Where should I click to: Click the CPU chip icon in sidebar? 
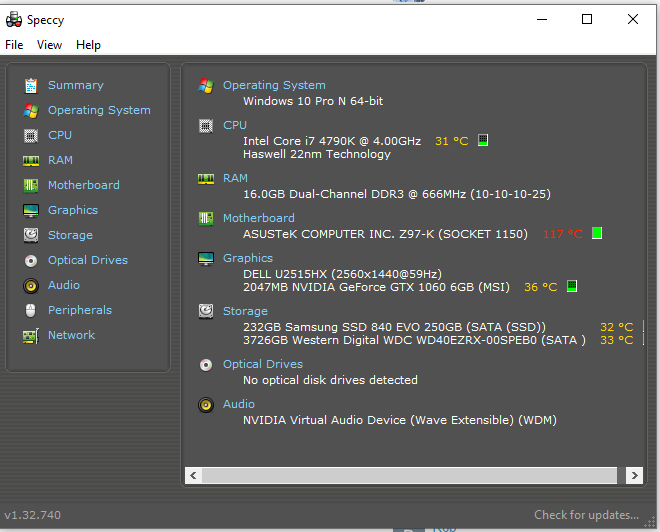click(31, 135)
